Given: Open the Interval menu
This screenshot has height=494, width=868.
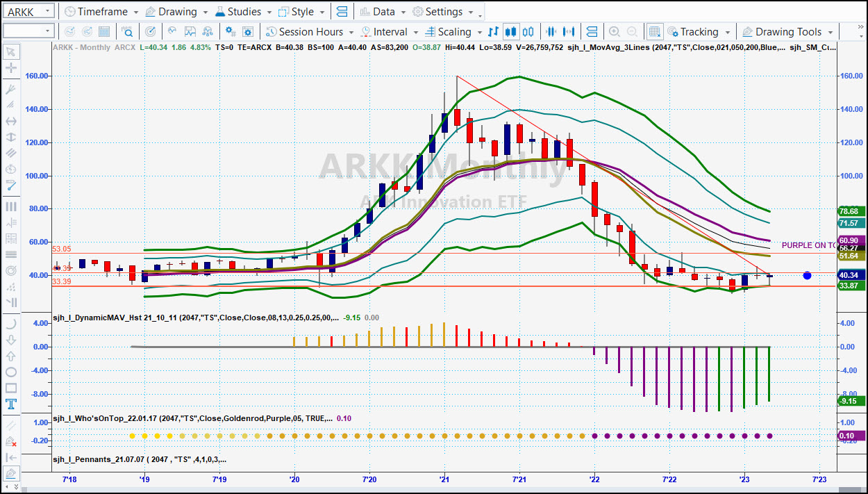Looking at the screenshot, I should coord(390,31).
